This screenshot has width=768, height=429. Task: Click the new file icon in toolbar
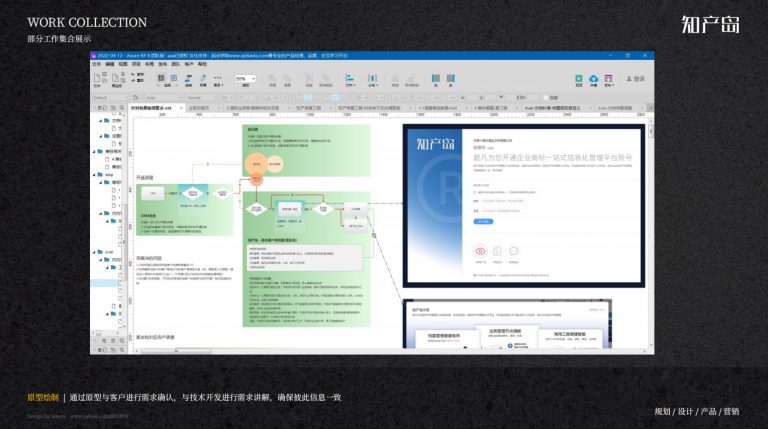(97, 78)
